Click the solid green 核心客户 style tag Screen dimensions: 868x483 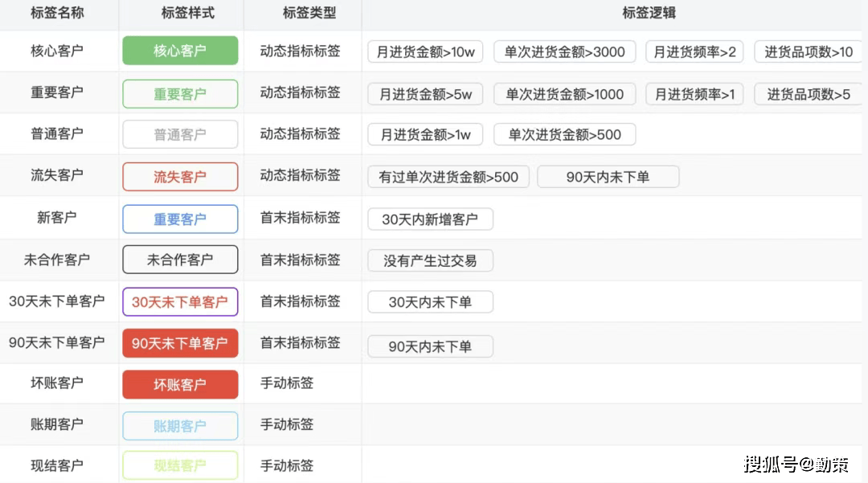click(x=180, y=51)
